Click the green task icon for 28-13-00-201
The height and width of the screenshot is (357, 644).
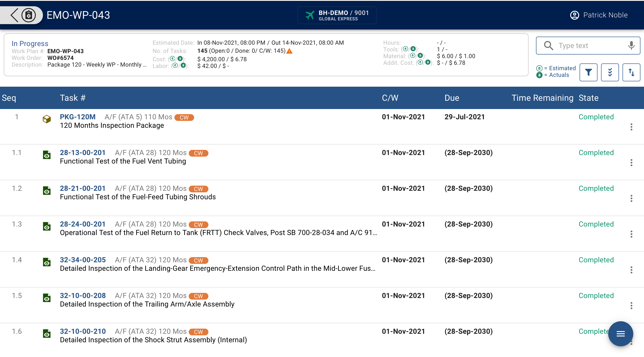pos(47,155)
